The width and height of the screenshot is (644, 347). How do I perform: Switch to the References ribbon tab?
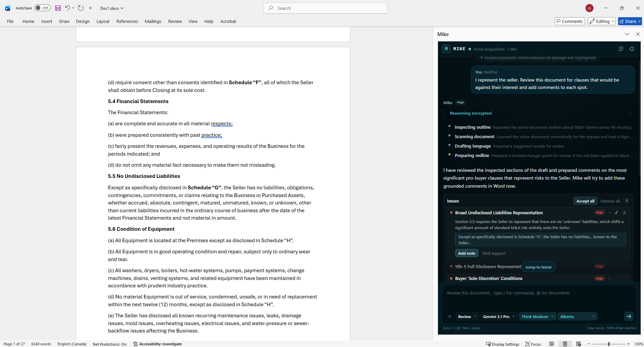pos(127,21)
